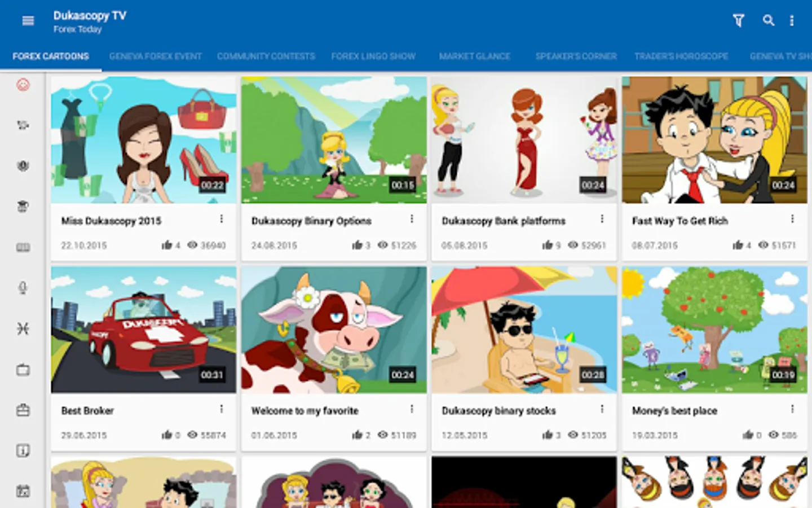The height and width of the screenshot is (508, 812).
Task: Select the briefcase sidebar icon
Action: tap(23, 410)
